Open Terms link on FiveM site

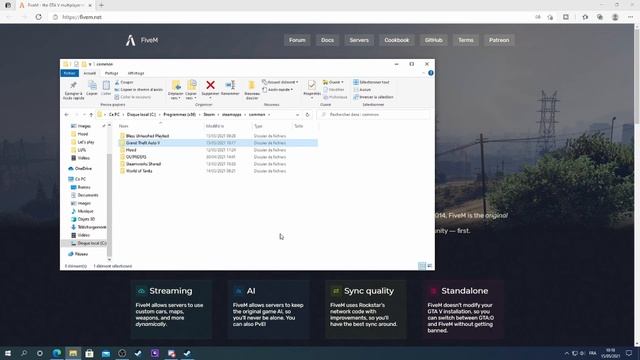coord(466,40)
